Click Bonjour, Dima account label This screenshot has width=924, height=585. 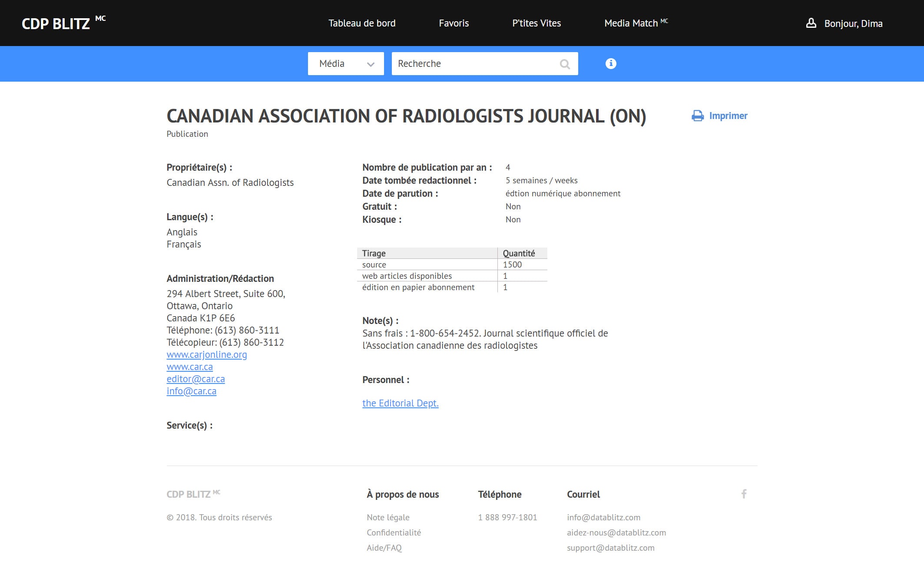click(x=853, y=23)
